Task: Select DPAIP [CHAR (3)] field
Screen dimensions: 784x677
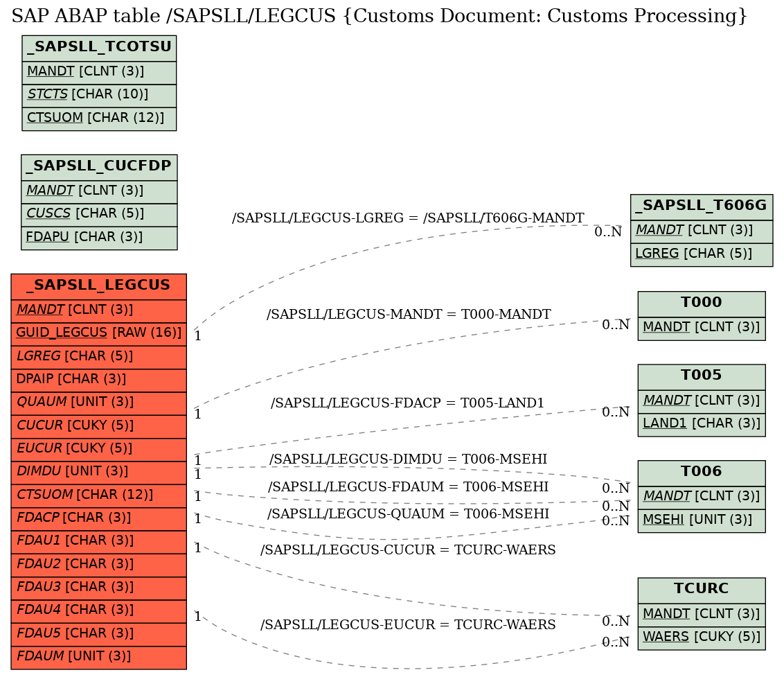Action: tap(98, 380)
